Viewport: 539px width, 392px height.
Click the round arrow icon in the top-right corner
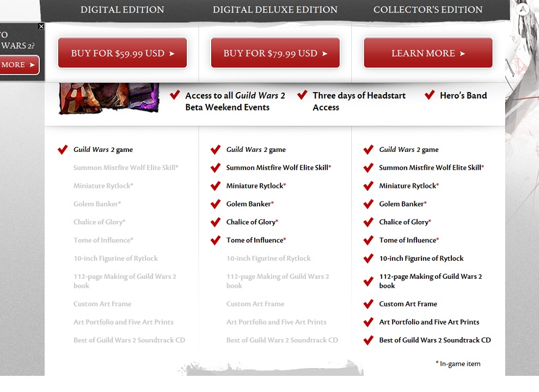coord(523,9)
